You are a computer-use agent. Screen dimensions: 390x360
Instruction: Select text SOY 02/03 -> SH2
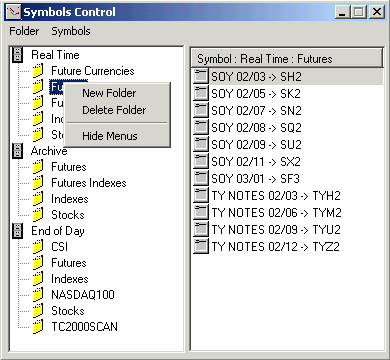[256, 77]
